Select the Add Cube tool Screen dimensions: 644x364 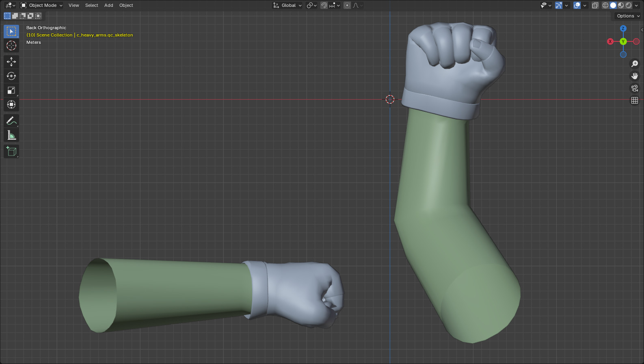pos(11,151)
